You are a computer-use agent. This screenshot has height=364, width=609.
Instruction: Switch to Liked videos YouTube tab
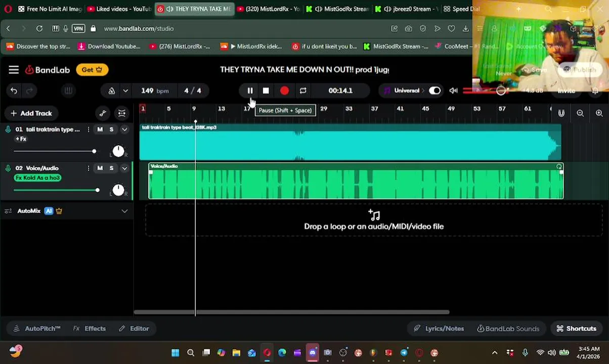pyautogui.click(x=119, y=9)
